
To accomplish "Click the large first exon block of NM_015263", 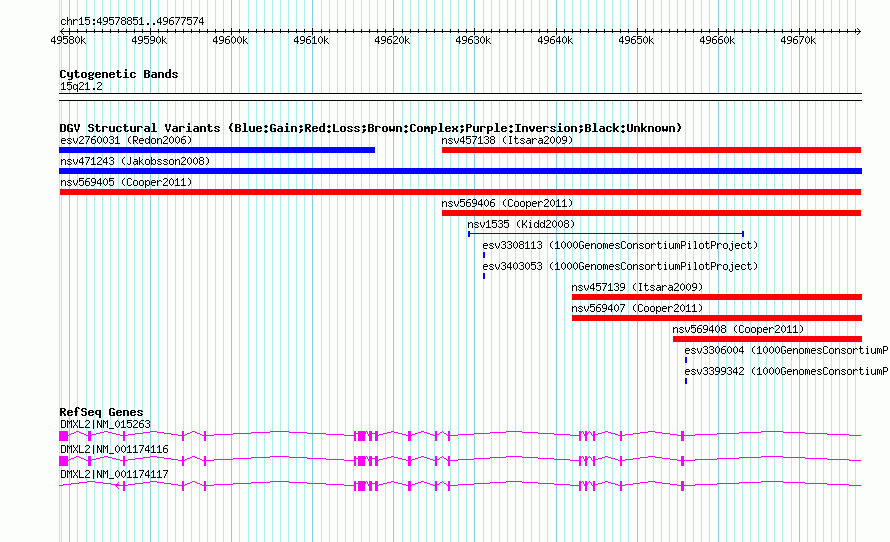I will (x=64, y=436).
